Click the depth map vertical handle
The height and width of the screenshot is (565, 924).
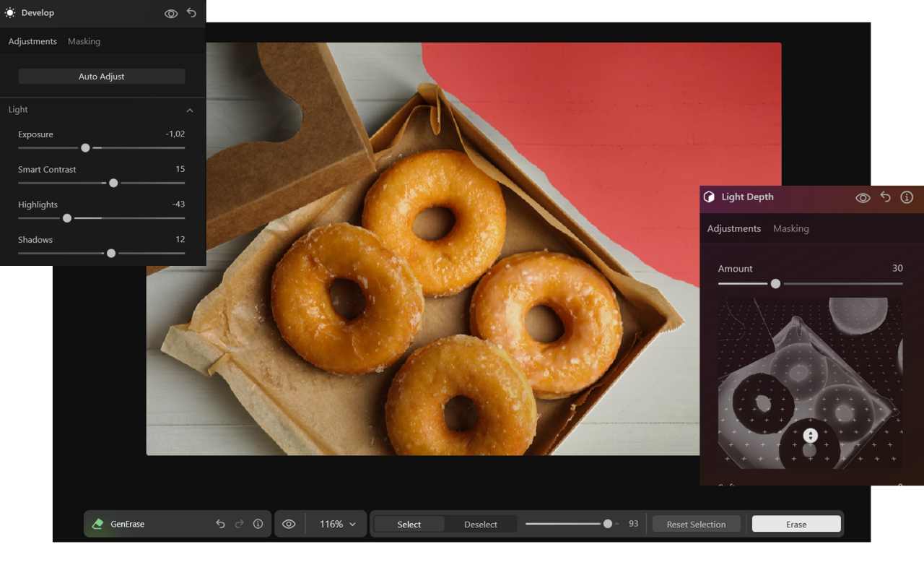pyautogui.click(x=810, y=436)
